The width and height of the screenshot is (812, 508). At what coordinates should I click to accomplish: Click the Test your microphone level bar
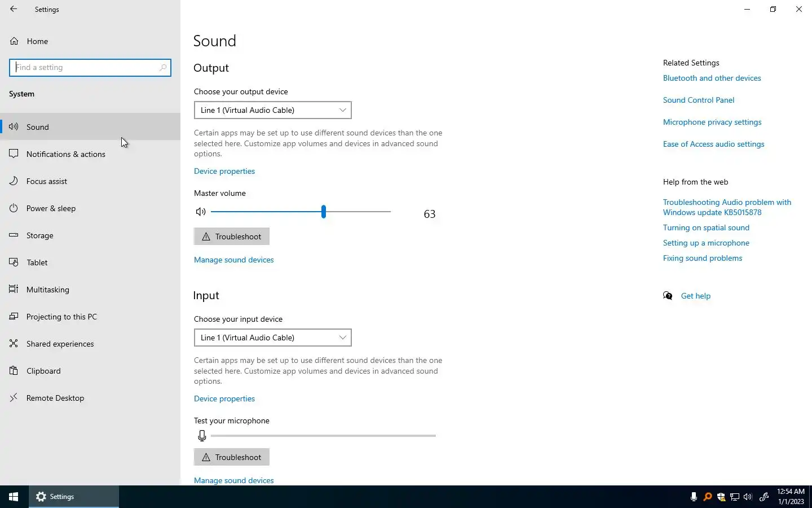point(323,436)
